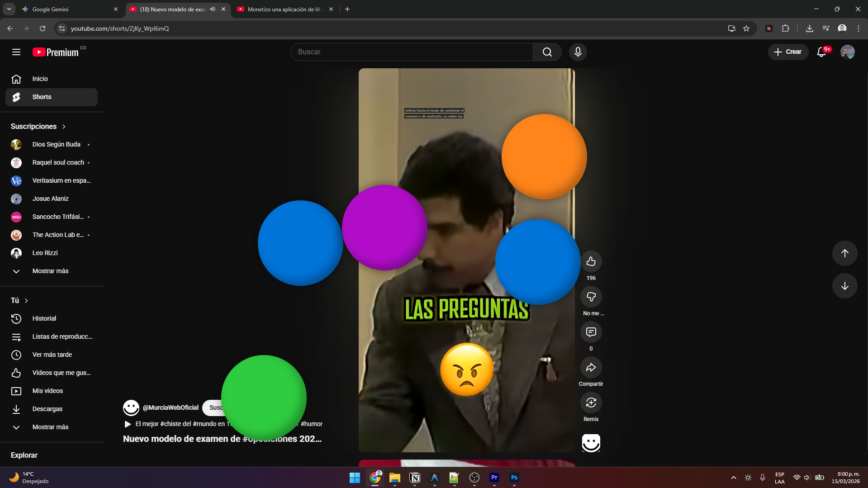Open Josue Alaniz subscription

tap(52, 199)
